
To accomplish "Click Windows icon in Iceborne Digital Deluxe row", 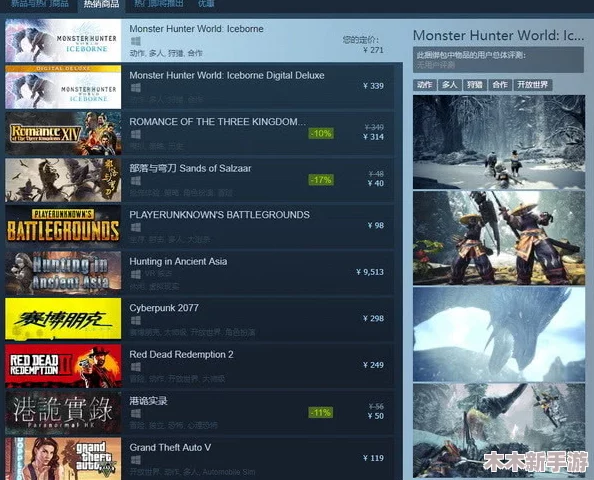I will click(136, 88).
